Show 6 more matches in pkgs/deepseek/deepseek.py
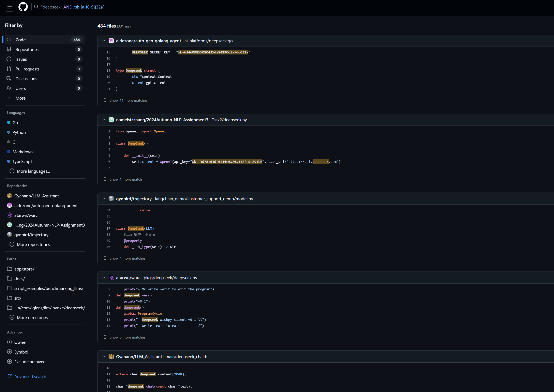Image resolution: width=554 pixels, height=392 pixels. [127, 337]
